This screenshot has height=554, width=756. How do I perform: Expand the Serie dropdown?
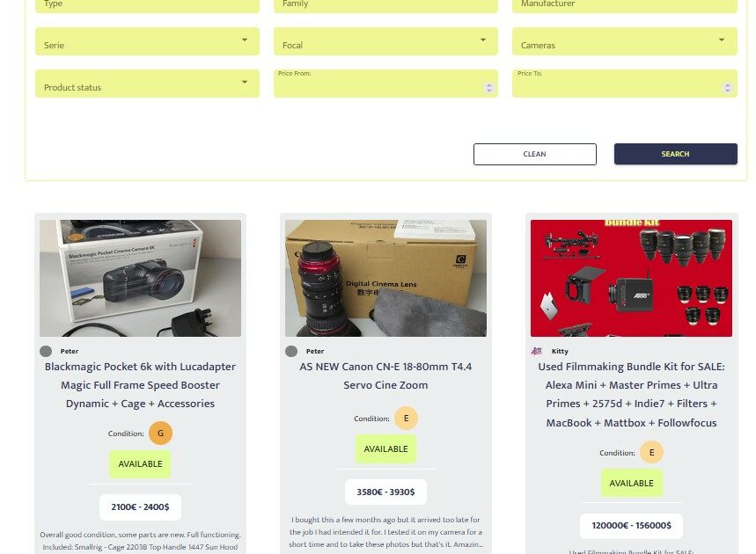(x=148, y=41)
